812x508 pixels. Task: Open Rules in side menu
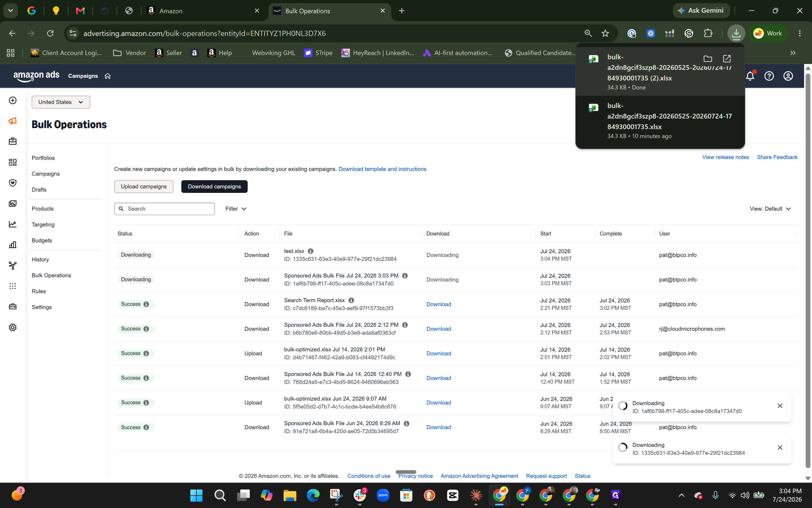(x=39, y=291)
